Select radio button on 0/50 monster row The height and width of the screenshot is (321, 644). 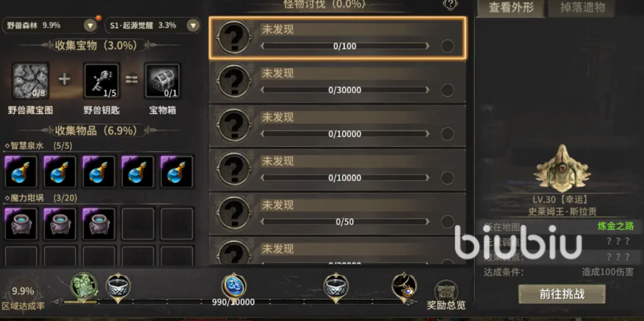tap(447, 221)
